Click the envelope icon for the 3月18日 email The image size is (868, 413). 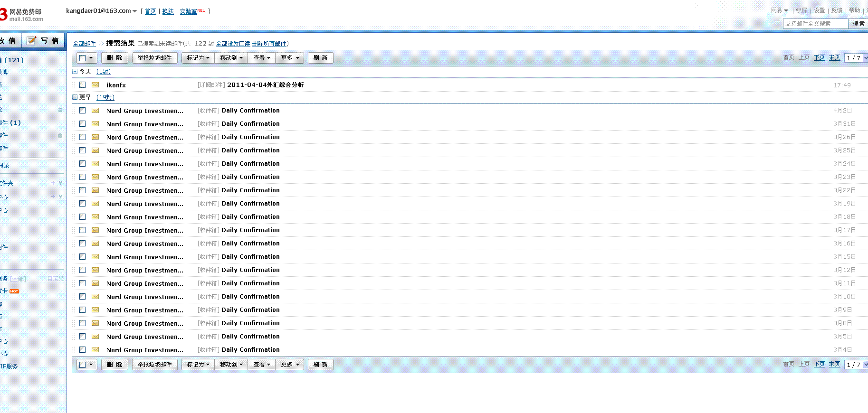click(x=95, y=217)
